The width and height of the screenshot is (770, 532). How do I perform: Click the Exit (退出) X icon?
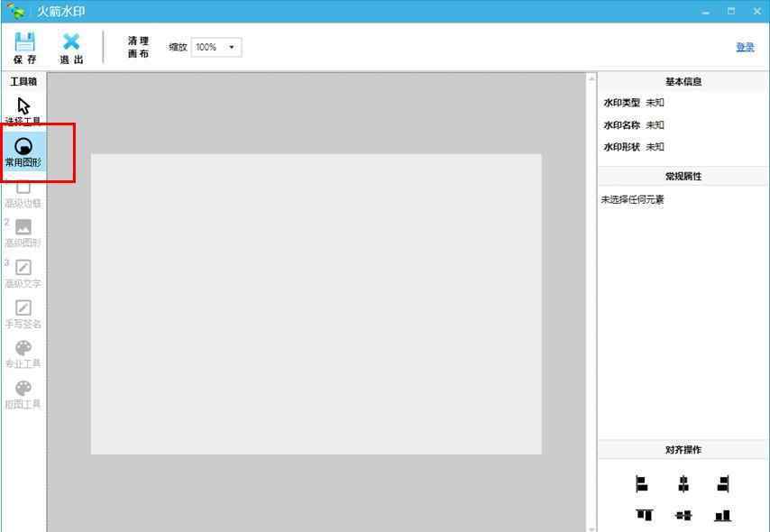(x=71, y=42)
